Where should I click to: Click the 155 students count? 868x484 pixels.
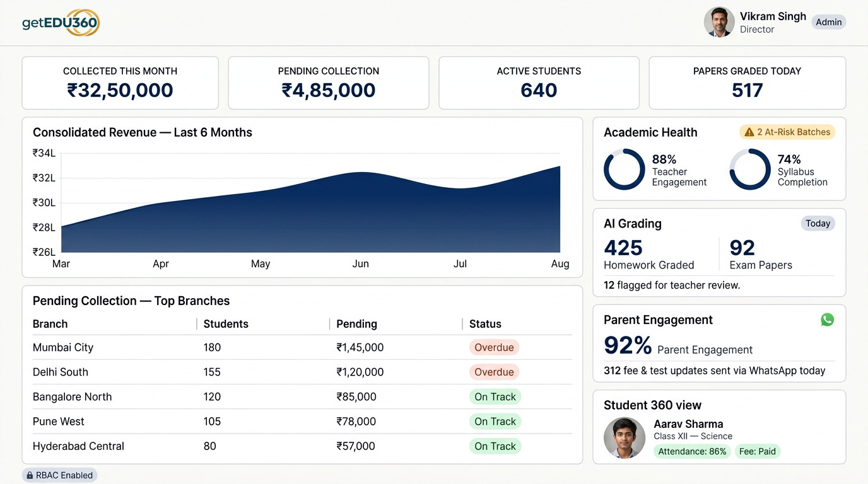pos(212,372)
